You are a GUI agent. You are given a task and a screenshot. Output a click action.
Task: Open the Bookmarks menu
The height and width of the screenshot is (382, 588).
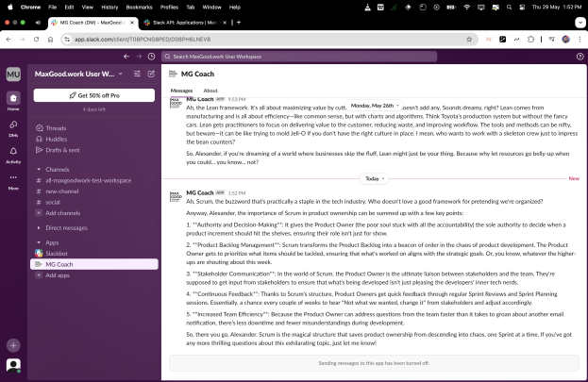(139, 8)
